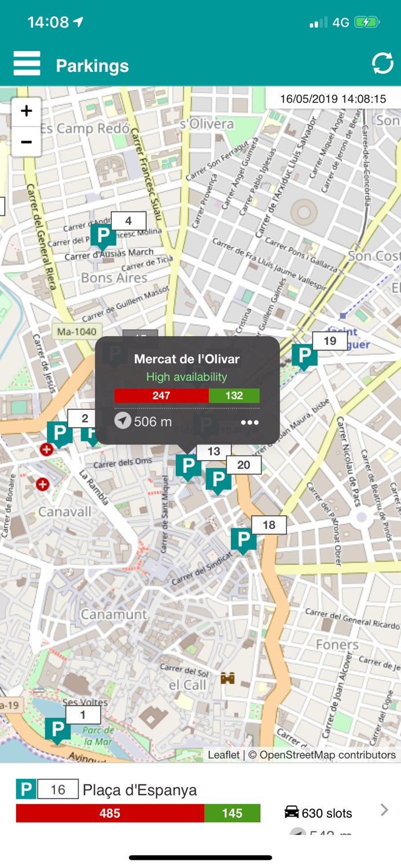The height and width of the screenshot is (868, 401).
Task: Click the Mercat de l'Olivar popup title
Action: tap(187, 359)
